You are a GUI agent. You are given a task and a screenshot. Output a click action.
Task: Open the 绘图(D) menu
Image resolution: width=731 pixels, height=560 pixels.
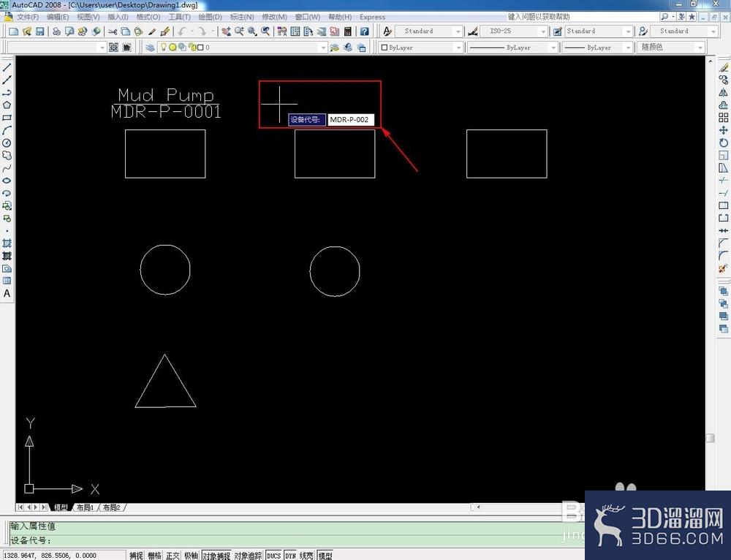click(x=211, y=17)
